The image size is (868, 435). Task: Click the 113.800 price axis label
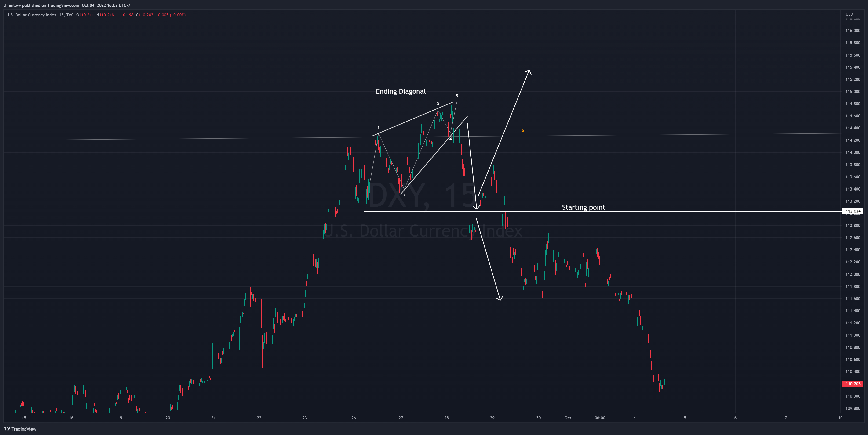(x=853, y=165)
